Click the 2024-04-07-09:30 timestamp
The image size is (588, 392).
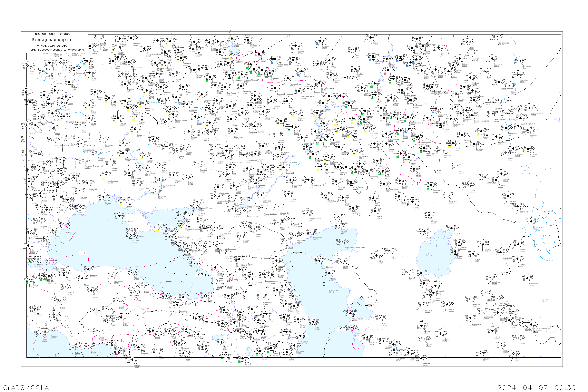point(536,387)
